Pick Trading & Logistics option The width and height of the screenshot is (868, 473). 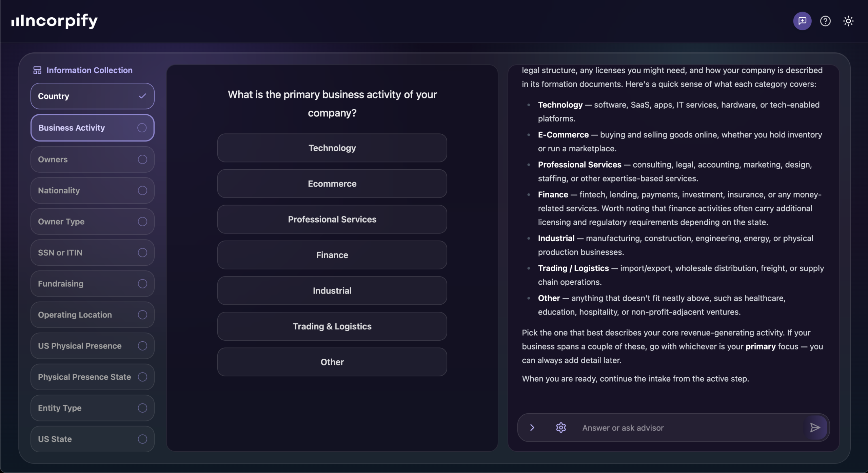pyautogui.click(x=332, y=326)
